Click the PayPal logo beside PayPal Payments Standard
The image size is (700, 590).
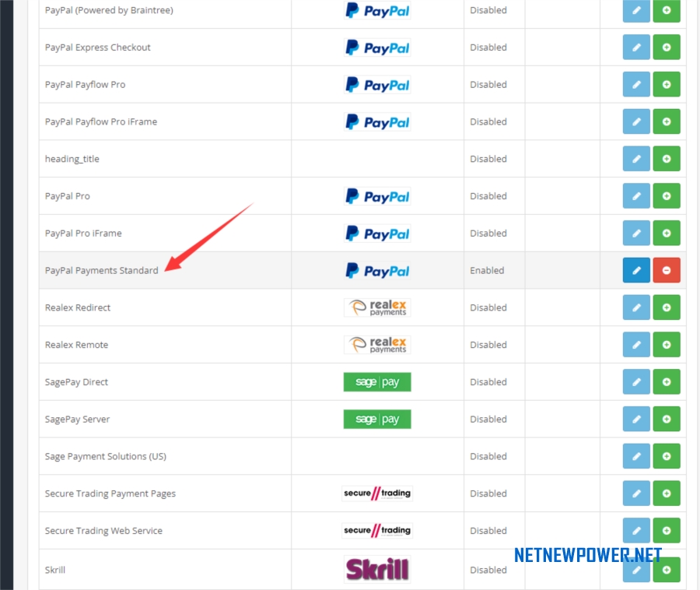tap(377, 270)
